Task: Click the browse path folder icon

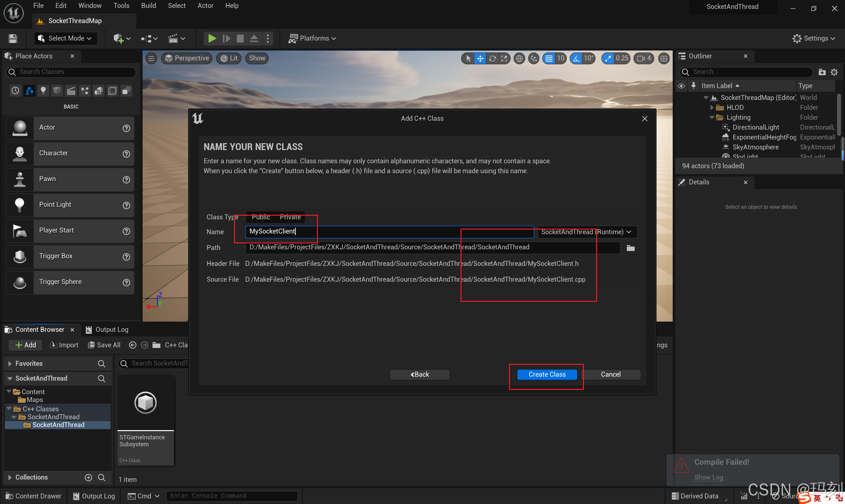Action: click(630, 248)
